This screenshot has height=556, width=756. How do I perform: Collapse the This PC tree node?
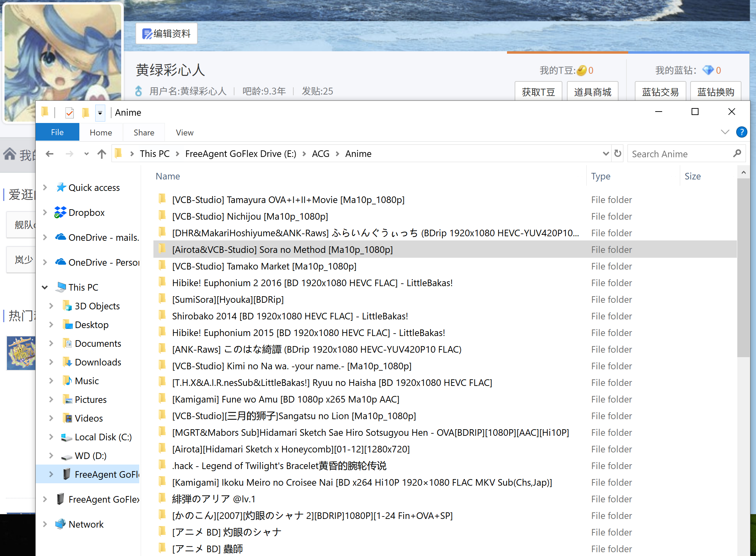click(x=45, y=287)
